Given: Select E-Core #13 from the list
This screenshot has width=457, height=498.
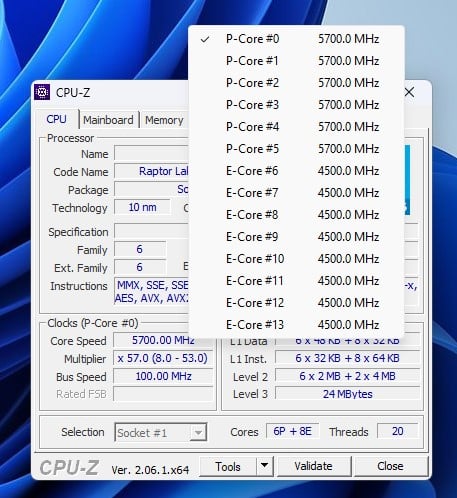Looking at the screenshot, I should [x=296, y=325].
